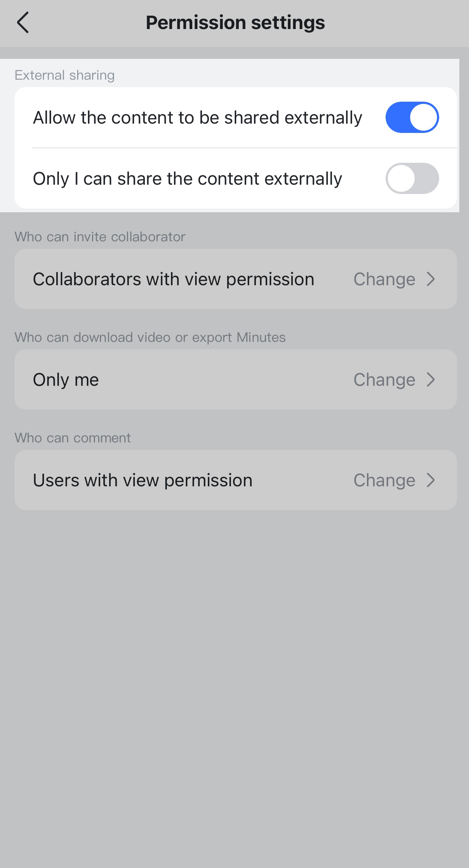This screenshot has width=469, height=868.
Task: Enable the Only I can share externally switch
Action: [412, 178]
